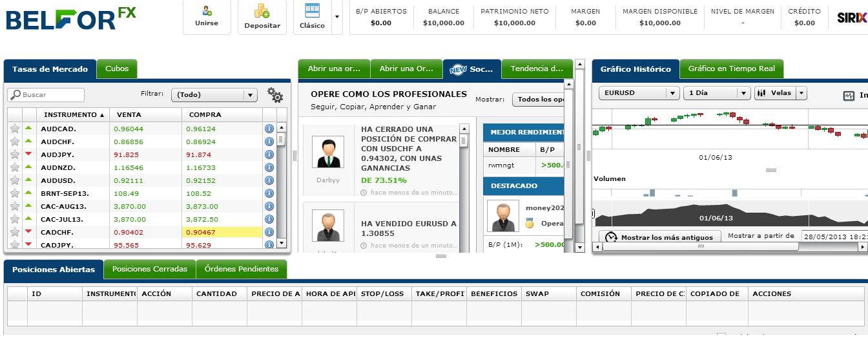Open market rates gear settings

(x=275, y=96)
